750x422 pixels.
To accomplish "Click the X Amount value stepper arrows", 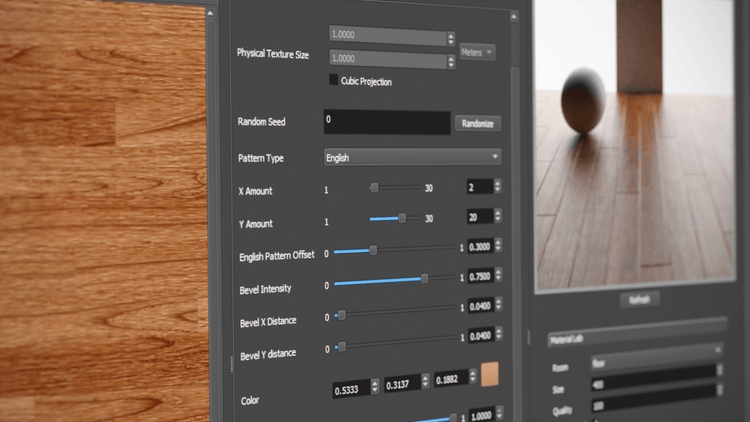I will 497,186.
